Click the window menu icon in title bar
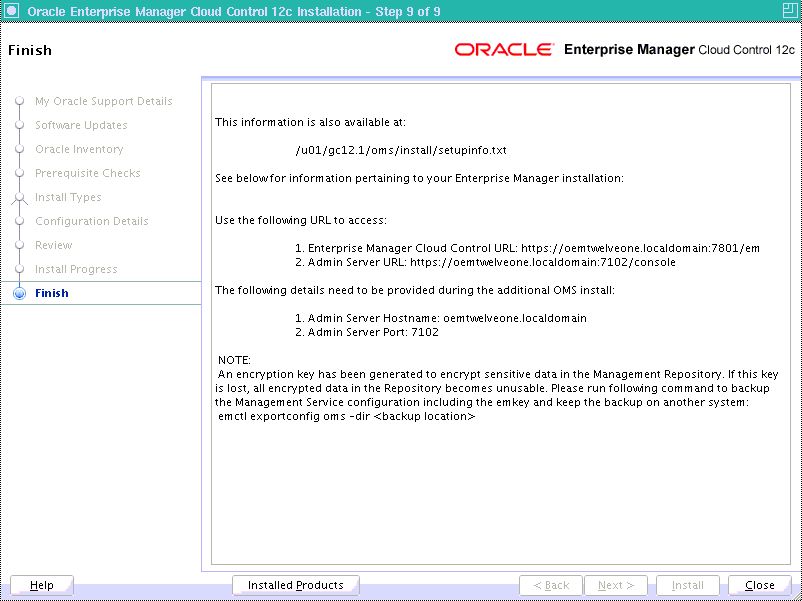The width and height of the screenshot is (802, 601). pos(11,11)
